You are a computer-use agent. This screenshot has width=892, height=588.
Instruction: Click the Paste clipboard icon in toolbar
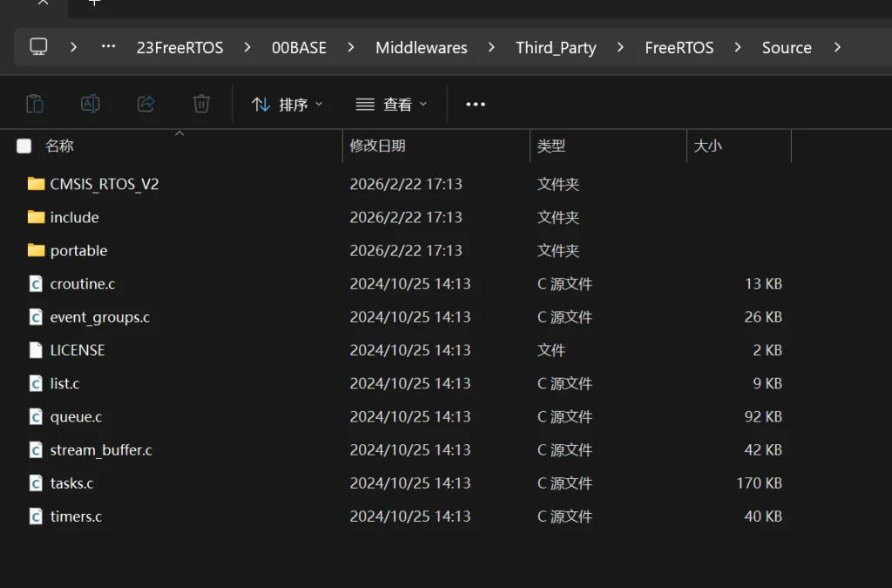[x=35, y=104]
